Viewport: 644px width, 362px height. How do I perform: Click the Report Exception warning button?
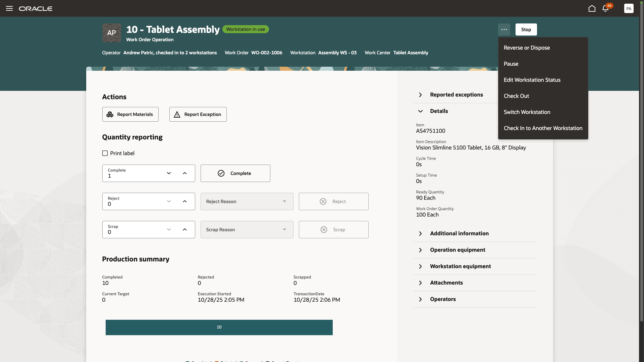pyautogui.click(x=198, y=114)
